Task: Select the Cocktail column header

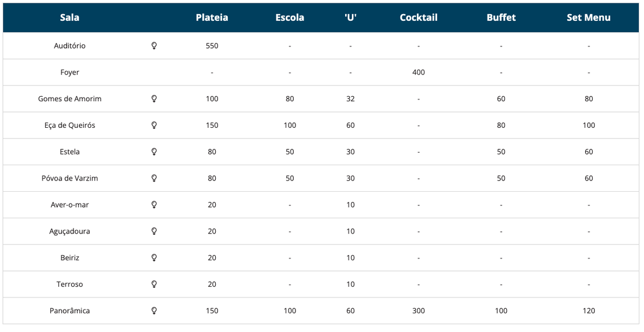Action: tap(419, 18)
